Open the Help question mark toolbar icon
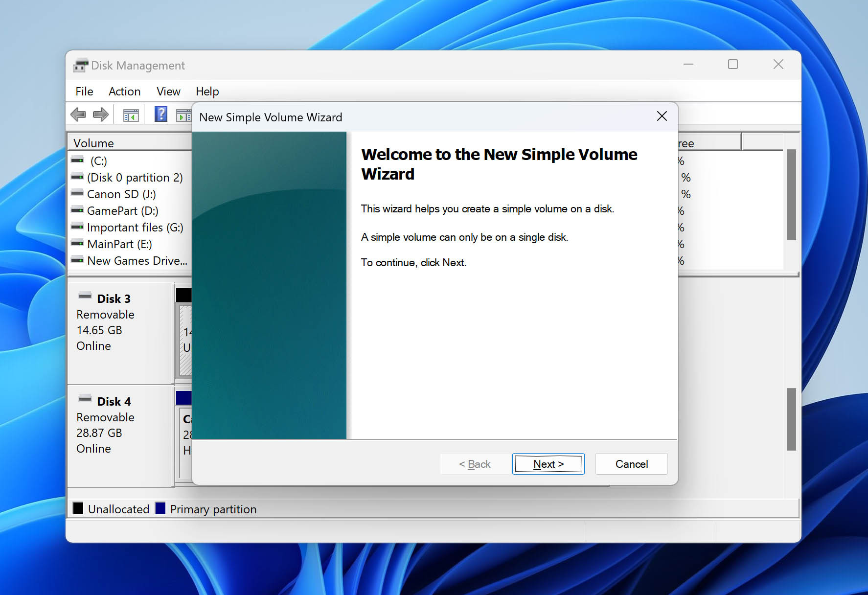The height and width of the screenshot is (595, 868). point(161,114)
